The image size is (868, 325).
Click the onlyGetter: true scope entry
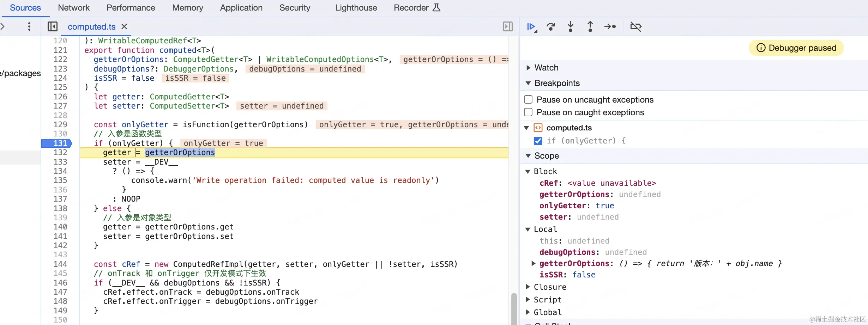click(577, 206)
